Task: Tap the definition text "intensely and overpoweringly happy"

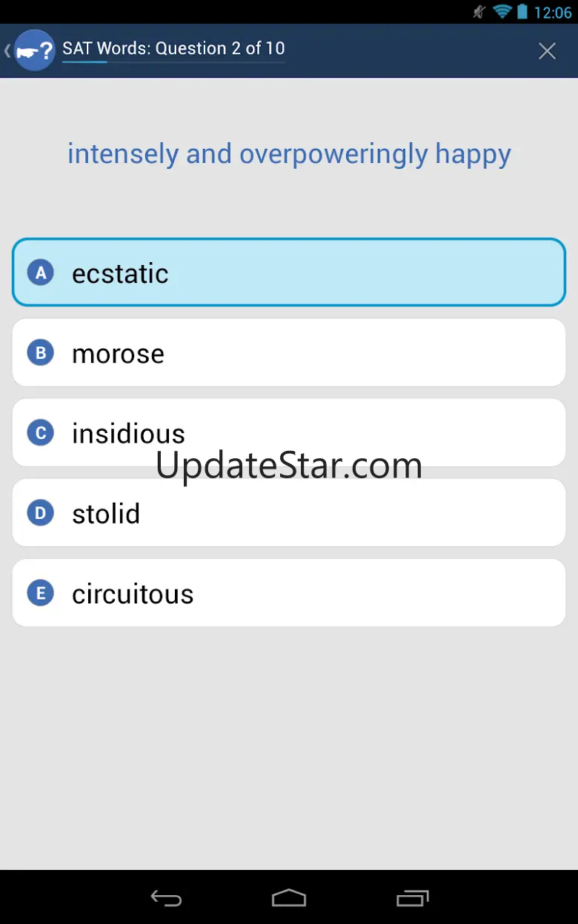Action: point(289,154)
